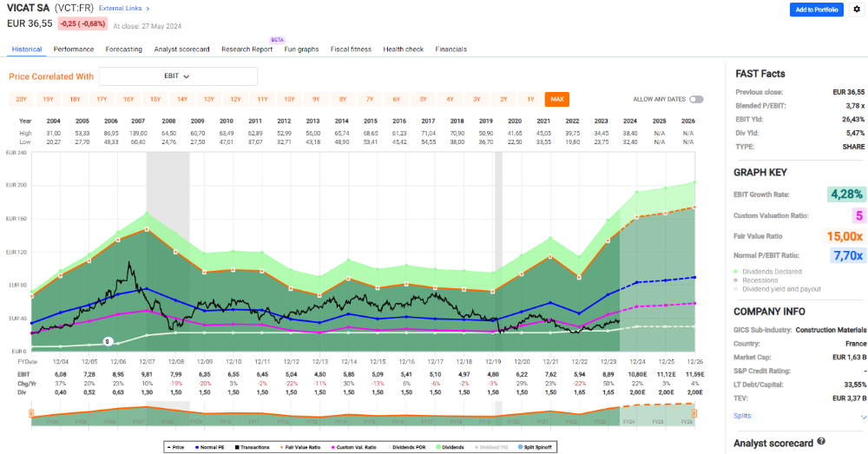The height and width of the screenshot is (454, 868).
Task: Open the EBIT correlation dropdown
Action: pos(178,76)
